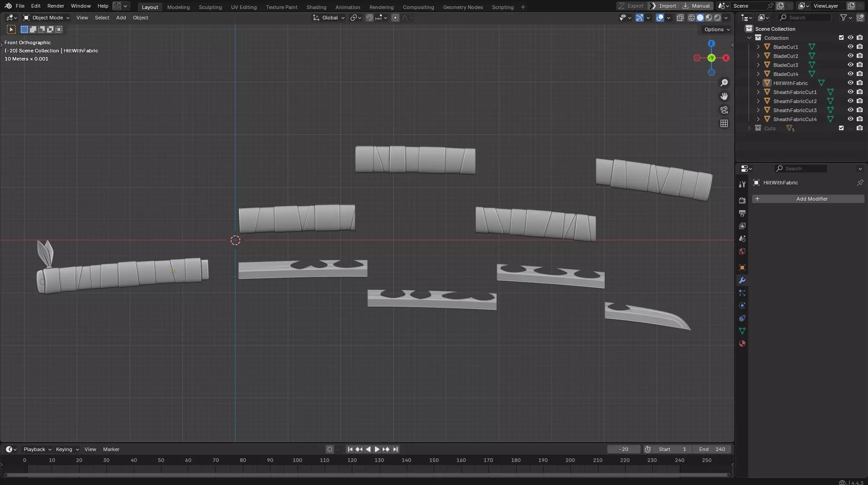Uncheck the Collection exclude checkbox
The width and height of the screenshot is (868, 485).
[841, 38]
